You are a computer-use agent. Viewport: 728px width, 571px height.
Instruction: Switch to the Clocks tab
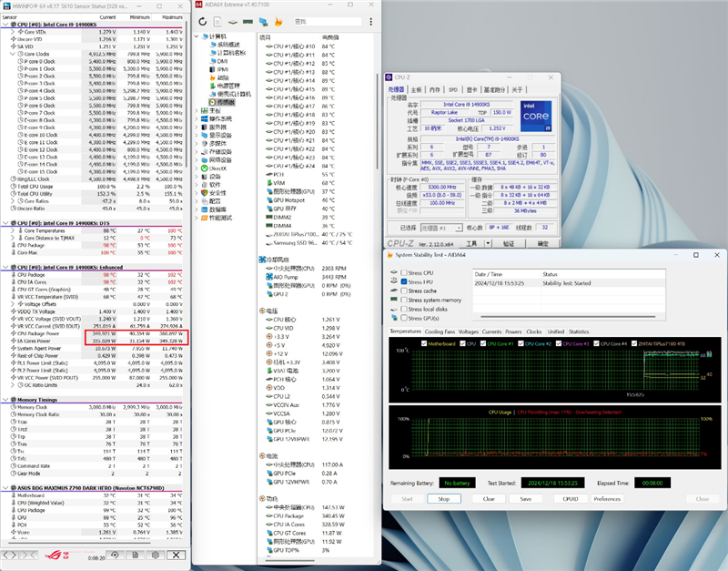coord(533,331)
